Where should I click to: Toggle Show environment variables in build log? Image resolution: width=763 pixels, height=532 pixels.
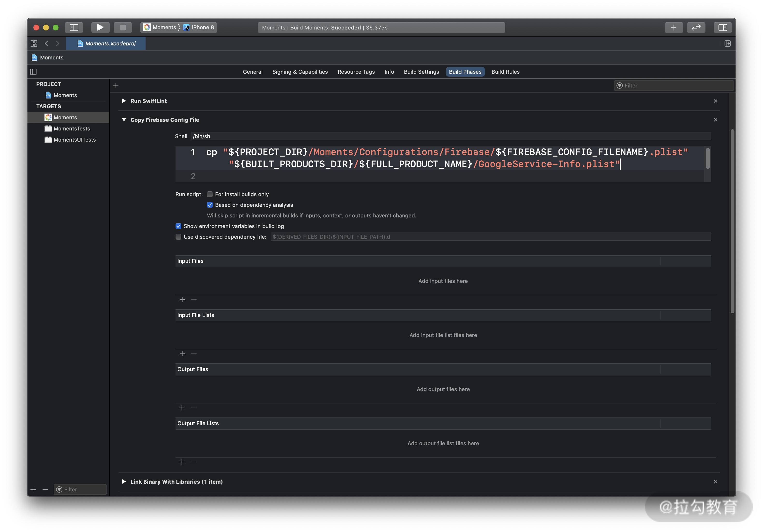coord(178,226)
